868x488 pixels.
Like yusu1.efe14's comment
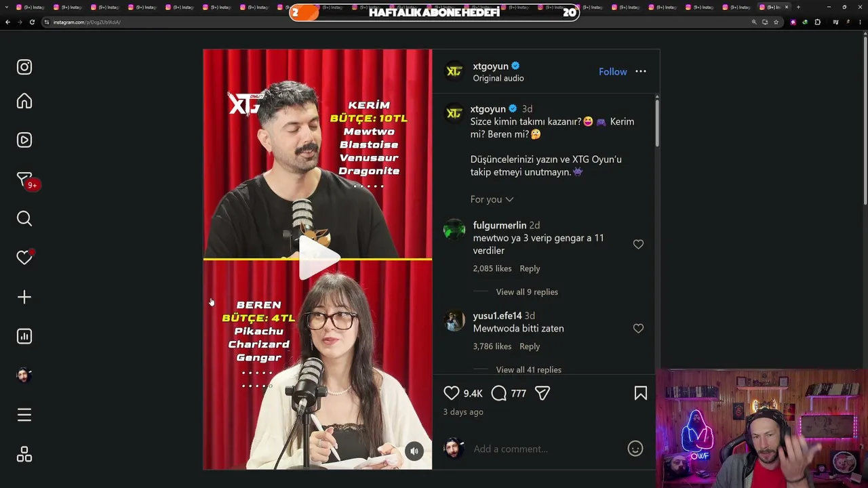[638, 328]
